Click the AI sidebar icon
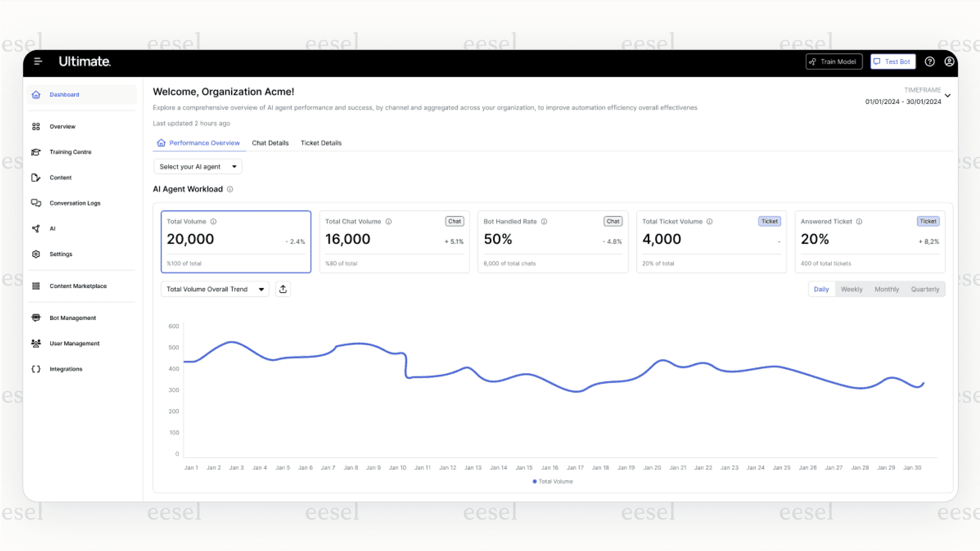Viewport: 980px width, 551px height. click(36, 228)
